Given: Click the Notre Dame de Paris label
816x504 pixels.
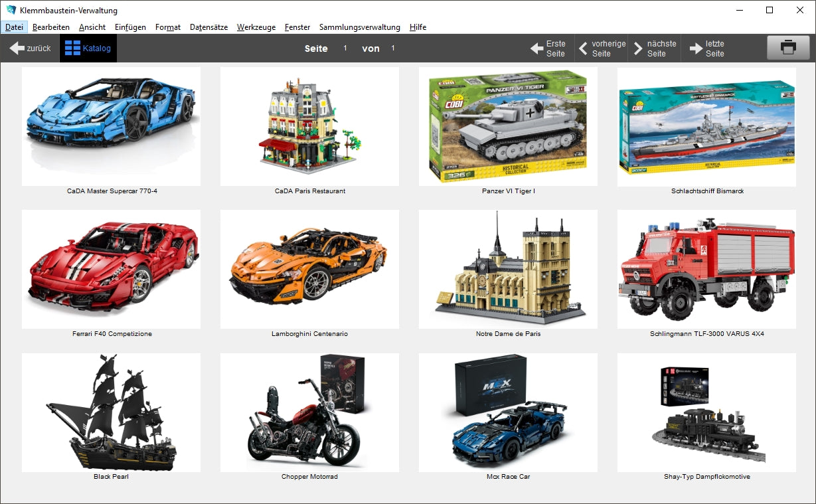Looking at the screenshot, I should [x=508, y=334].
